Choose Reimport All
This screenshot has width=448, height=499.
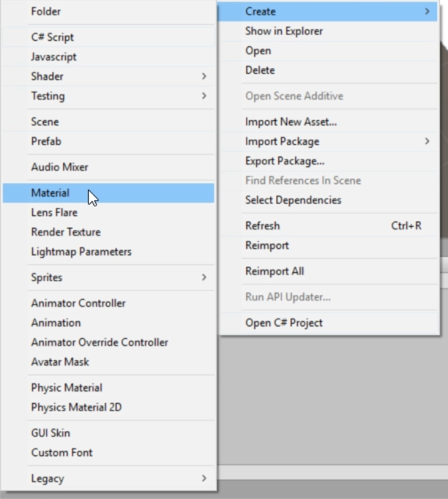(329, 271)
